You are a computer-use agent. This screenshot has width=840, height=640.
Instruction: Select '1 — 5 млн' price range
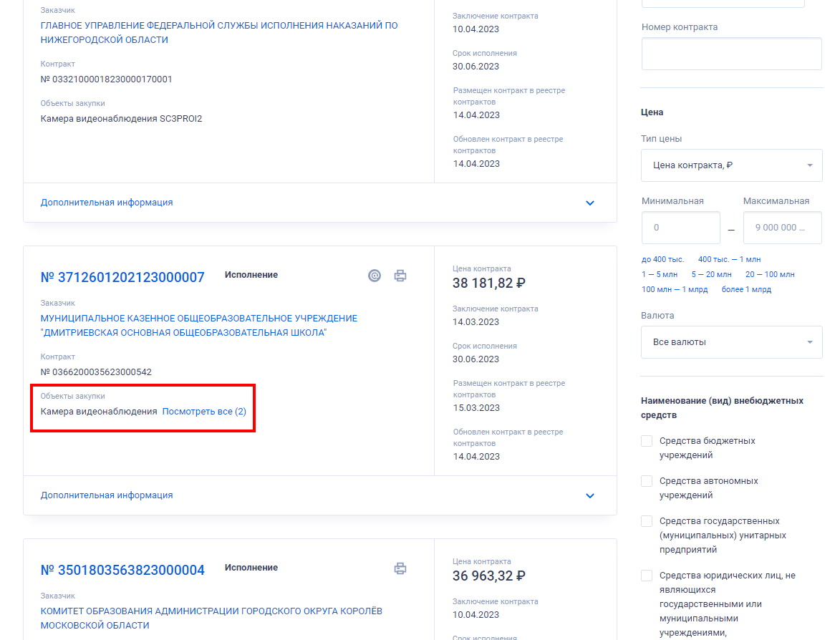(x=660, y=274)
